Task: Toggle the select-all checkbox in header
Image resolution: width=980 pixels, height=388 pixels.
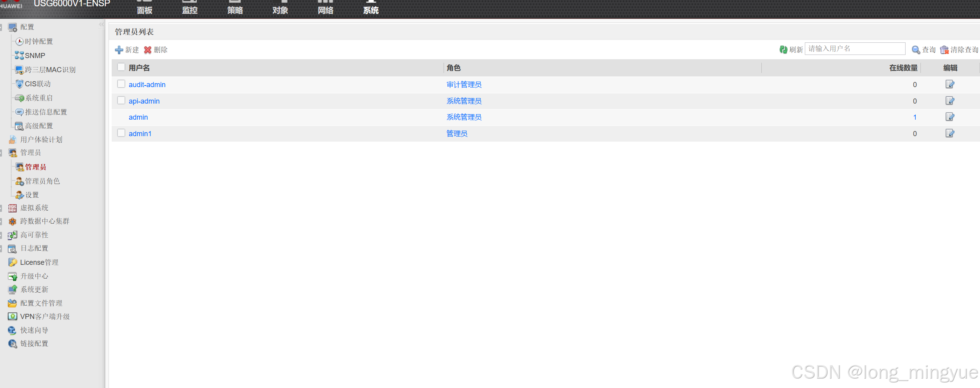Action: click(x=121, y=67)
